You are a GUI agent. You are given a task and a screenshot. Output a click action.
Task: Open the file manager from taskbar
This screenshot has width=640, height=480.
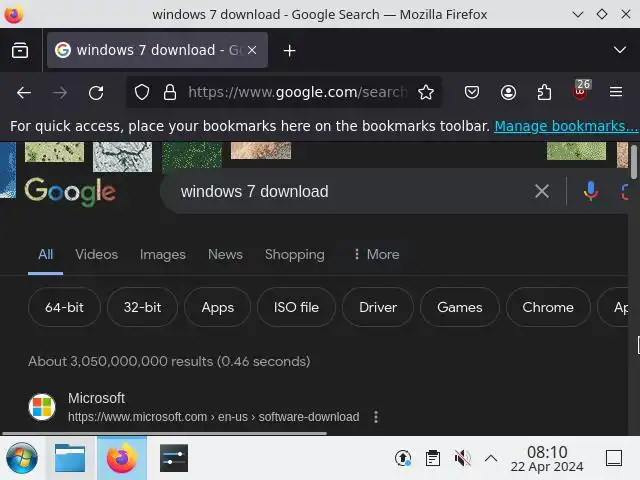(70, 458)
